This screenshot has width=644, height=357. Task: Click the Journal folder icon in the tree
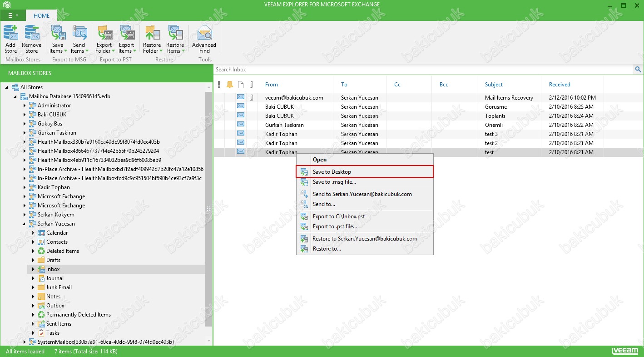(x=41, y=278)
